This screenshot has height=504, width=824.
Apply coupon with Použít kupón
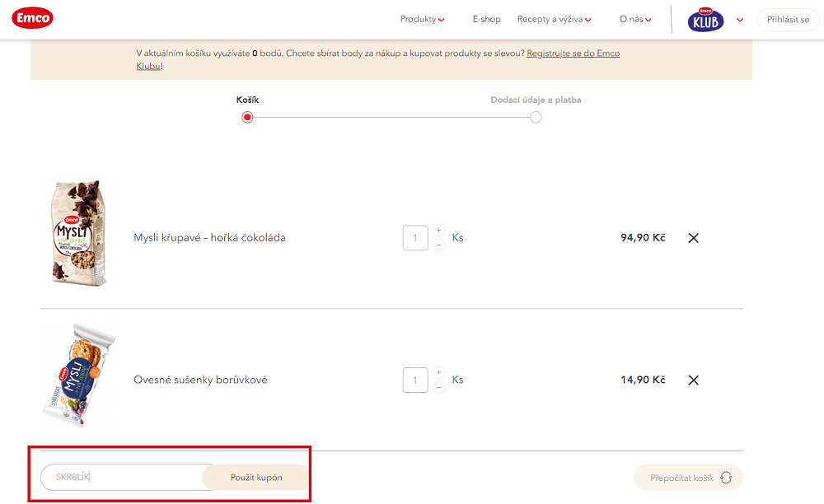point(256,477)
